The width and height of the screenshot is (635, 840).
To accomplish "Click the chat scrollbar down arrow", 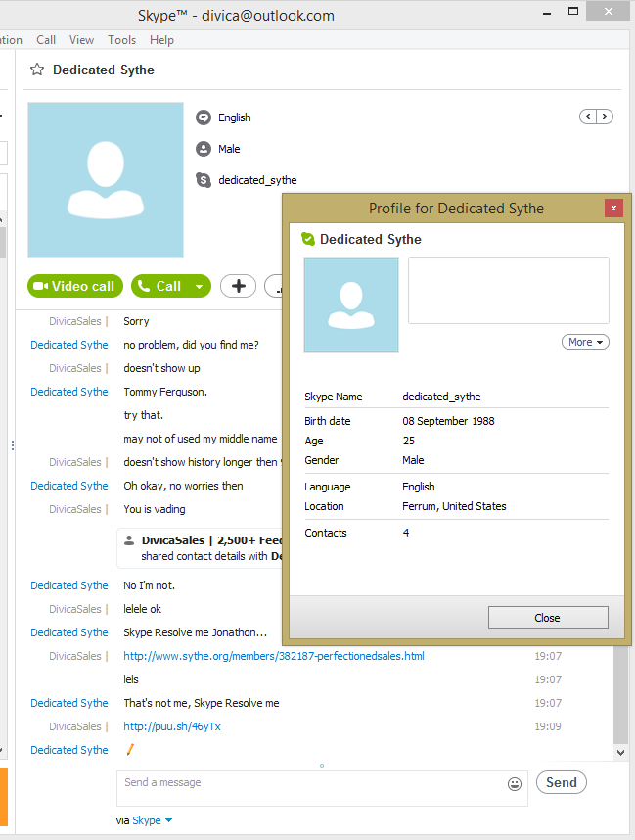I will [620, 752].
